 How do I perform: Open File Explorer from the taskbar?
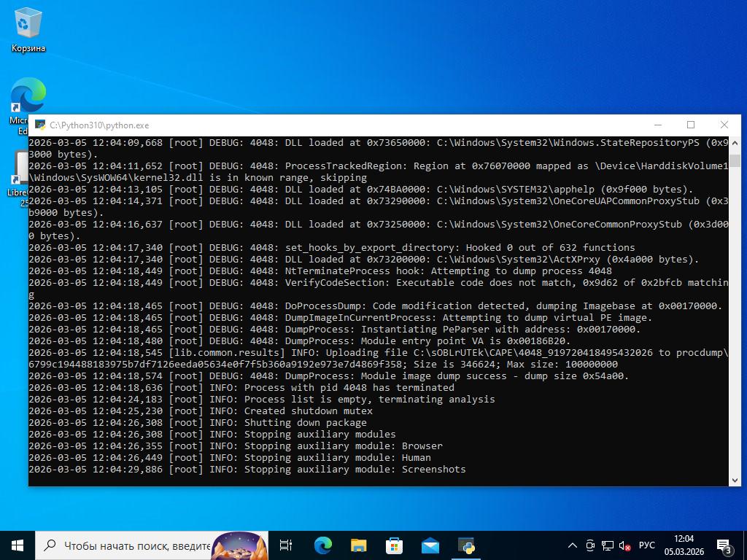tap(358, 545)
